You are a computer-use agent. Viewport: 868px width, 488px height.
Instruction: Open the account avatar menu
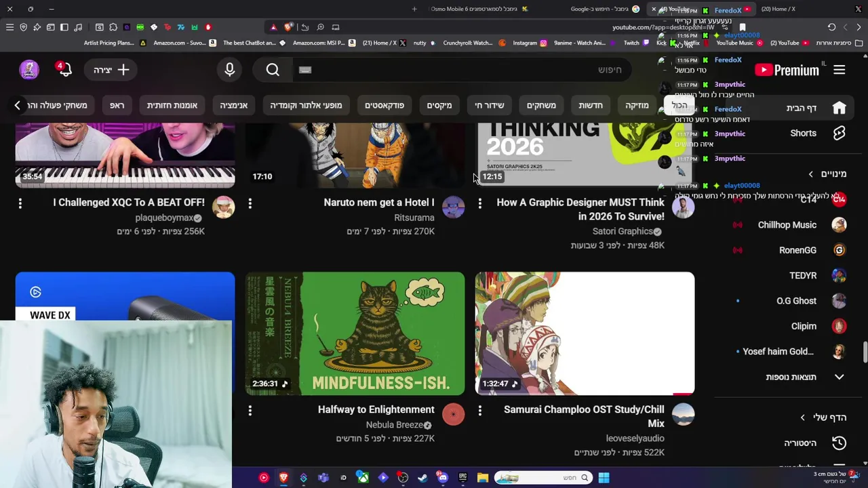(29, 69)
